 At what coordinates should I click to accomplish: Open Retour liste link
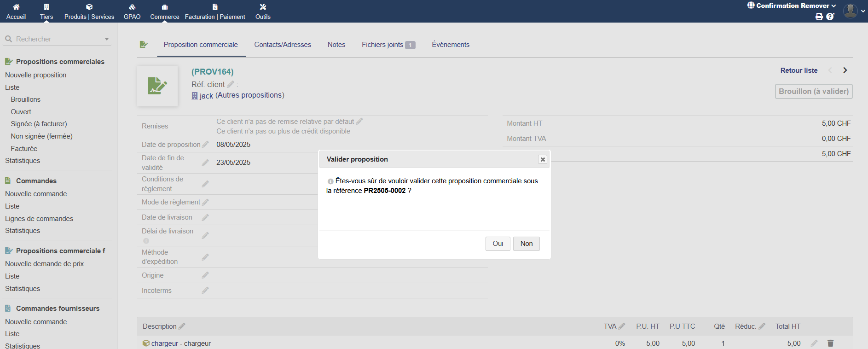pos(799,70)
